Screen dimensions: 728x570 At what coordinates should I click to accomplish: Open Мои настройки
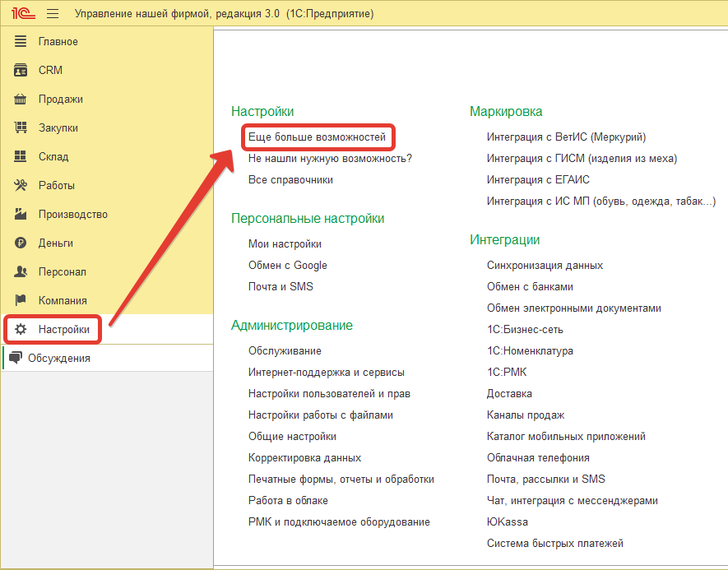point(285,243)
